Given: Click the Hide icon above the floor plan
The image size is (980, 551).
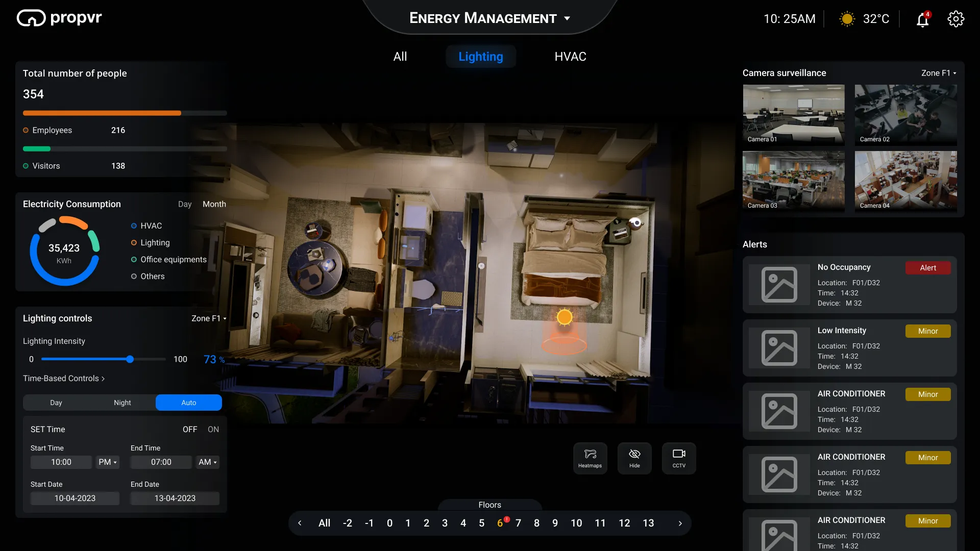Looking at the screenshot, I should [x=634, y=458].
